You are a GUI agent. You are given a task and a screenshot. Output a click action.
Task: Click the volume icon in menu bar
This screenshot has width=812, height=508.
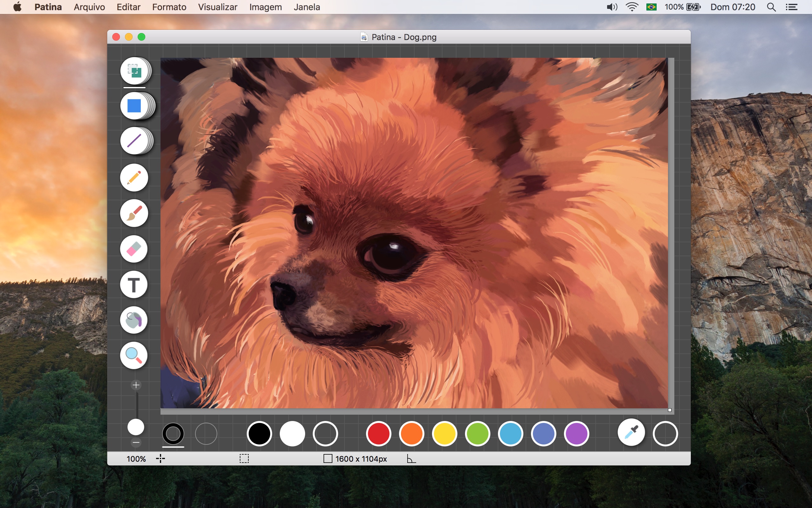coord(612,7)
